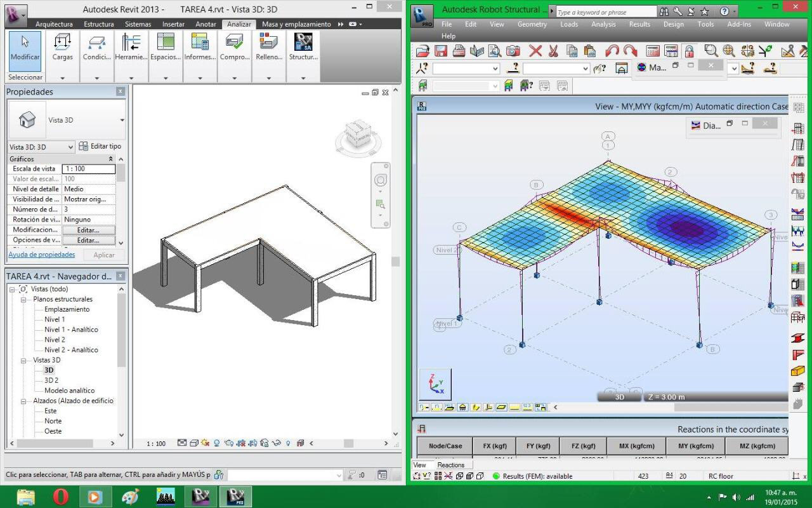Toggle supports symbols display in Robot view bar
This screenshot has height=508, width=812.
[x=462, y=407]
